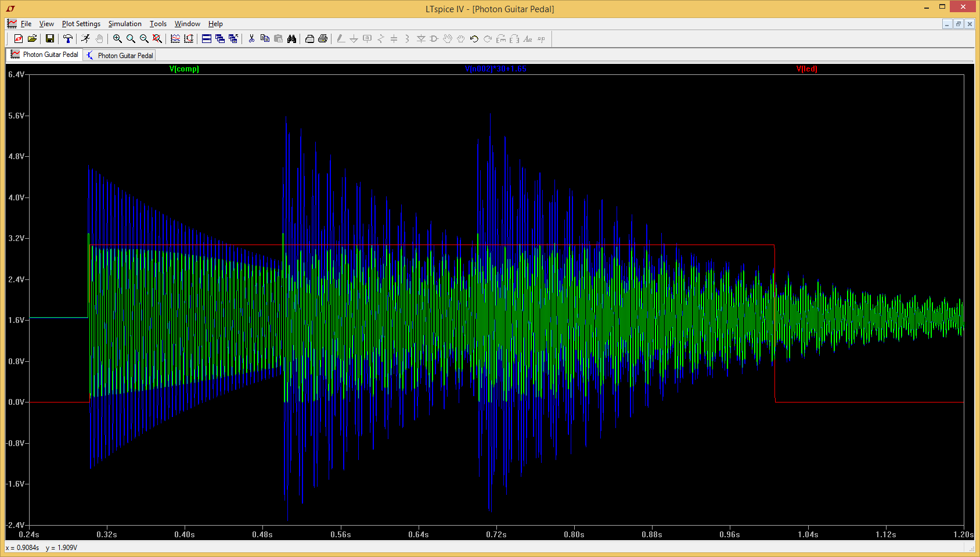Viewport: 980px width, 557px height.
Task: Click the Find binoculars icon
Action: tap(291, 38)
